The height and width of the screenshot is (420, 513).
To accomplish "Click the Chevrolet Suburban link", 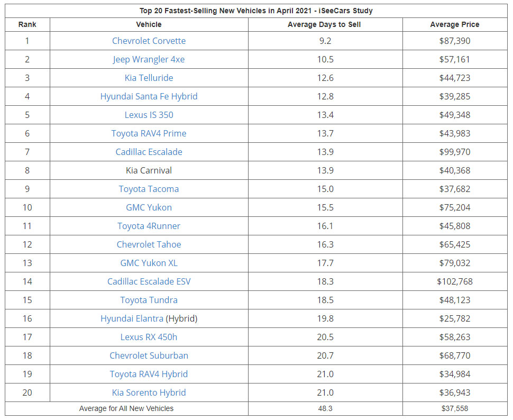I will pyautogui.click(x=149, y=355).
